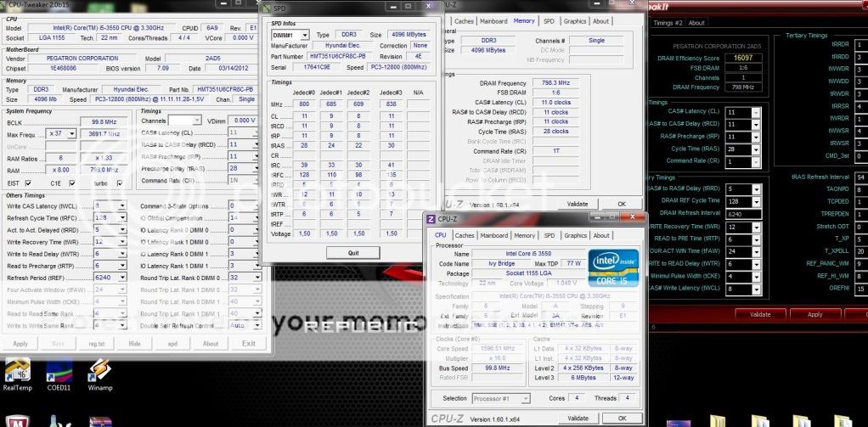
Task: Toggle the C1E checkbox
Action: tap(73, 183)
